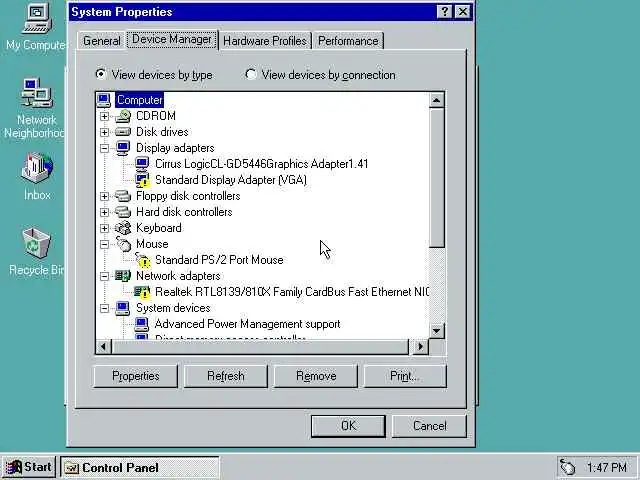This screenshot has height=480, width=640.
Task: Click the device list scroll up arrow
Action: tap(437, 100)
